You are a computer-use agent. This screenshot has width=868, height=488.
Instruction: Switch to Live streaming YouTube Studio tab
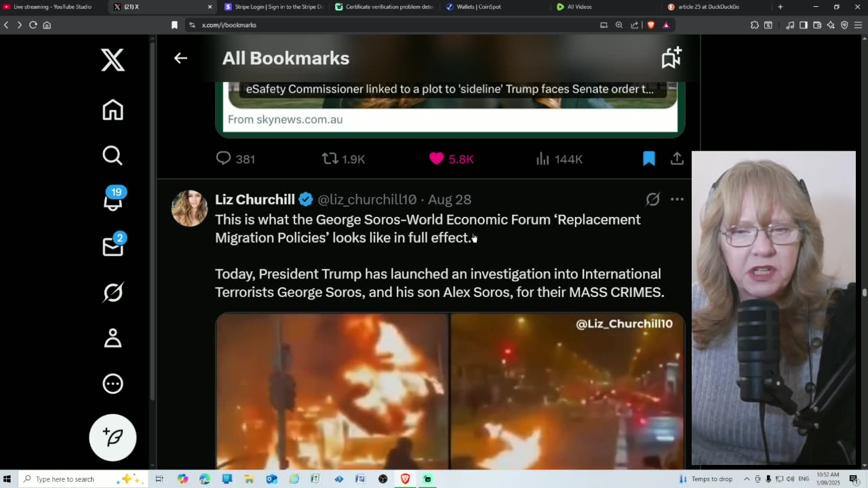(53, 7)
